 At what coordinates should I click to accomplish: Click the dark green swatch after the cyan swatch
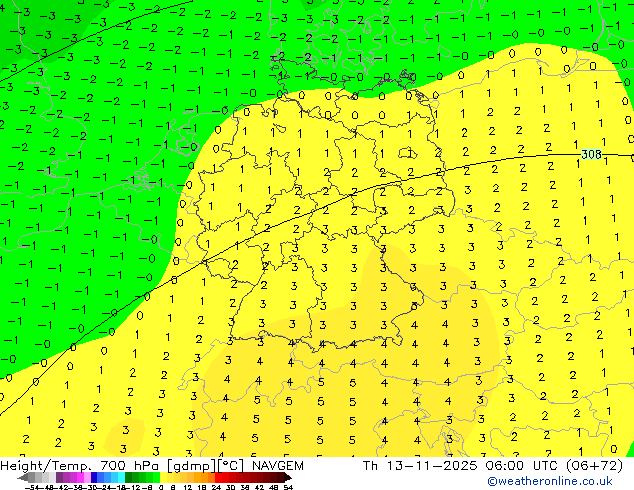tap(128, 478)
